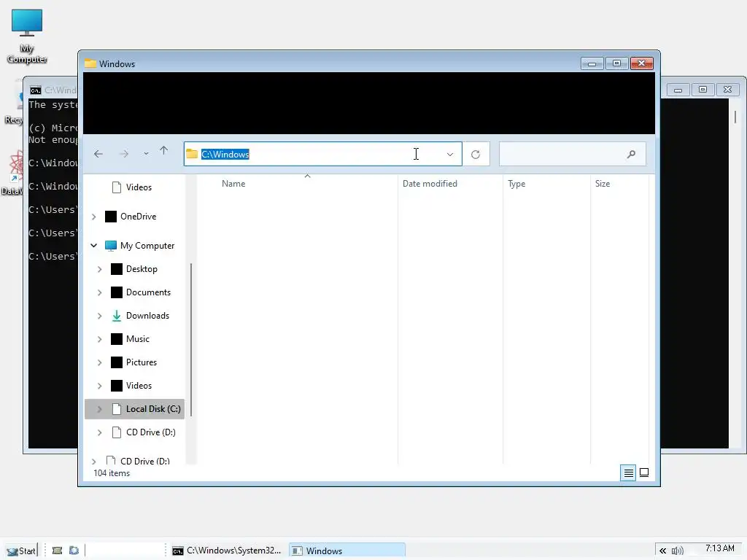
Task: Minimize the Windows explorer window
Action: pyautogui.click(x=592, y=64)
